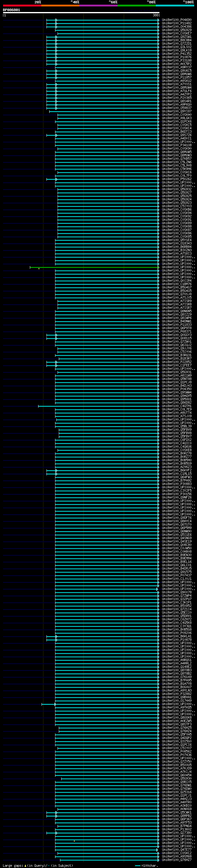197x868 pixels.
Task: Pick the UniRef100_P11833 hit name
Action: pos(177,325)
